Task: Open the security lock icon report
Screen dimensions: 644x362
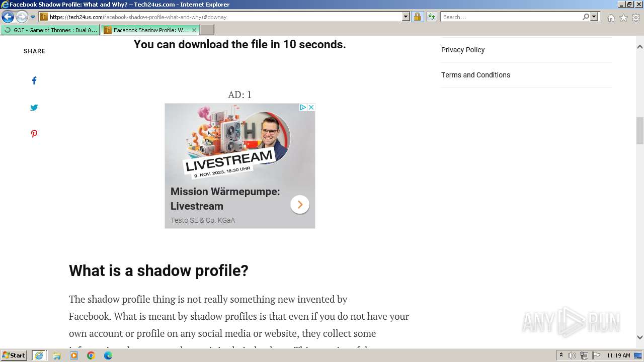Action: [417, 17]
